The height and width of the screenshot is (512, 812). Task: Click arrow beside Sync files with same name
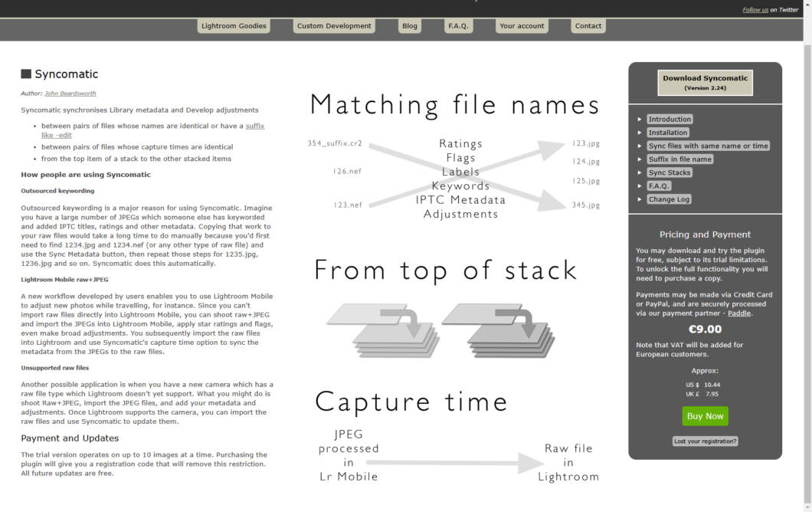640,146
